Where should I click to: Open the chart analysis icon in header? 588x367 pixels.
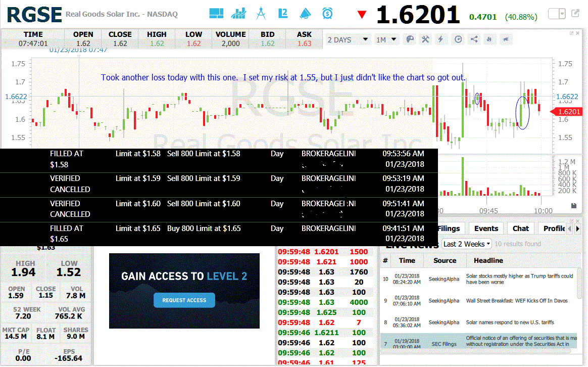point(238,14)
